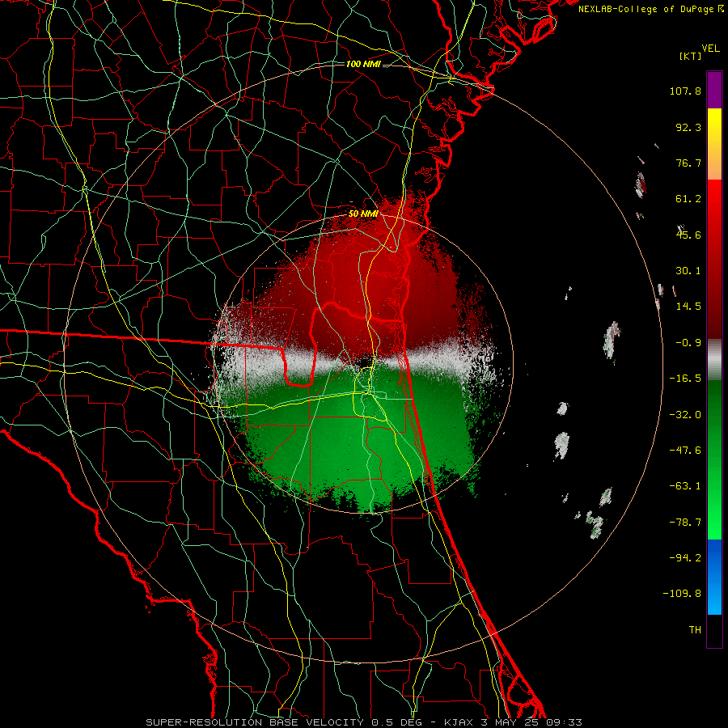Viewport: 728px width, 728px height.
Task: Click the -78.7 scale value
Action: click(x=685, y=523)
